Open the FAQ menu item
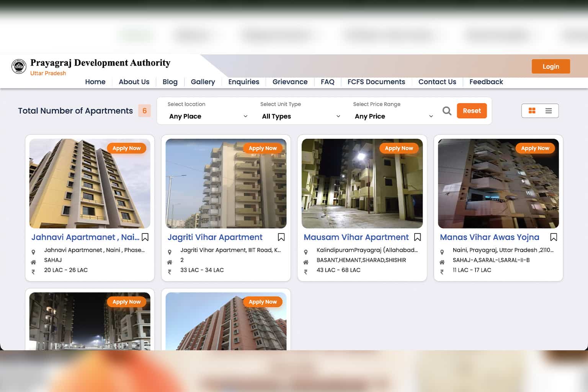The image size is (588, 392). point(328,82)
